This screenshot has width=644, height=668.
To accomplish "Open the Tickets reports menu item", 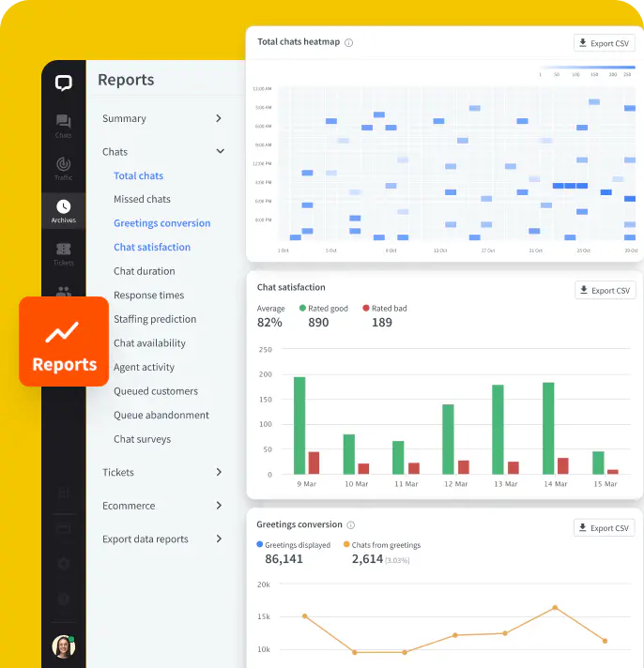I will coord(118,472).
